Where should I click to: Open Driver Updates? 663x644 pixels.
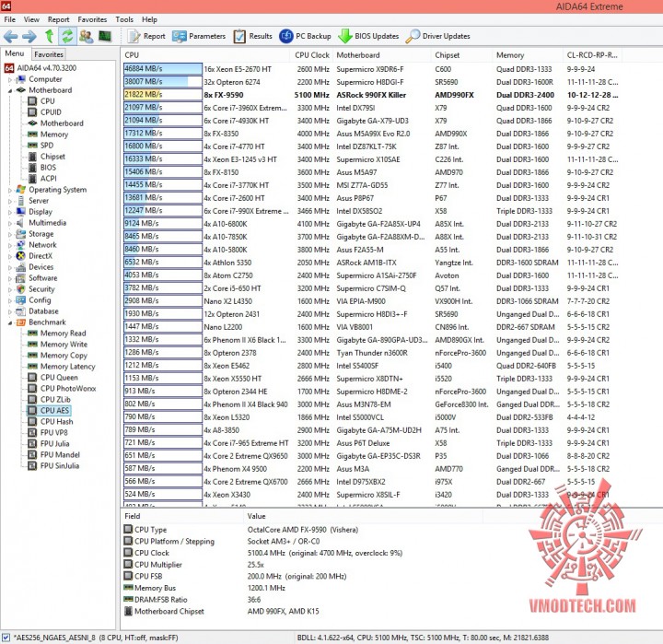click(438, 36)
